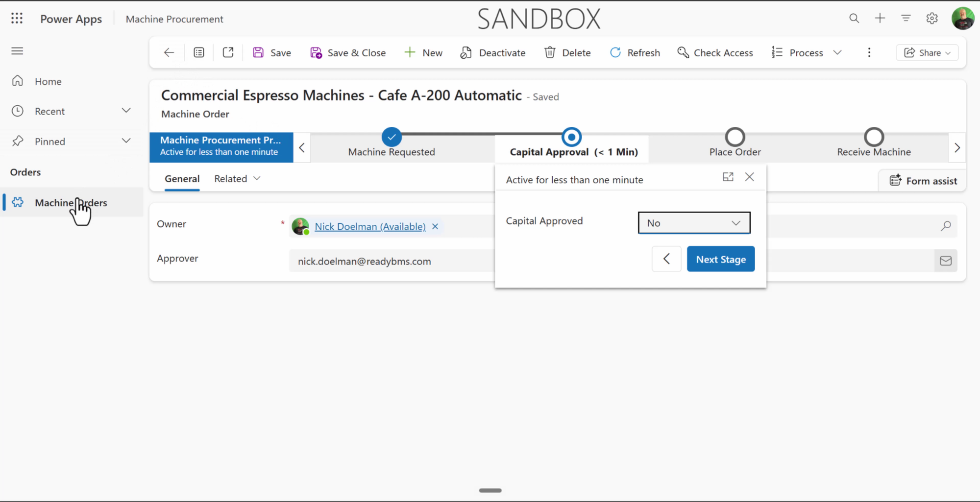The height and width of the screenshot is (502, 980).
Task: Pop out the stage flyout panel
Action: click(728, 177)
